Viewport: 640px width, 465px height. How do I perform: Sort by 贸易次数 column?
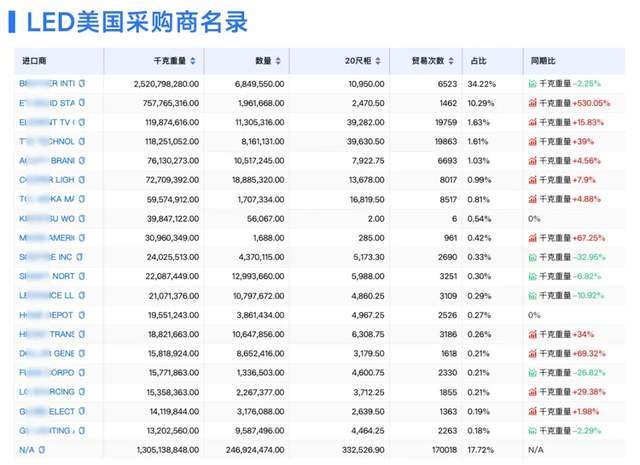[451, 61]
